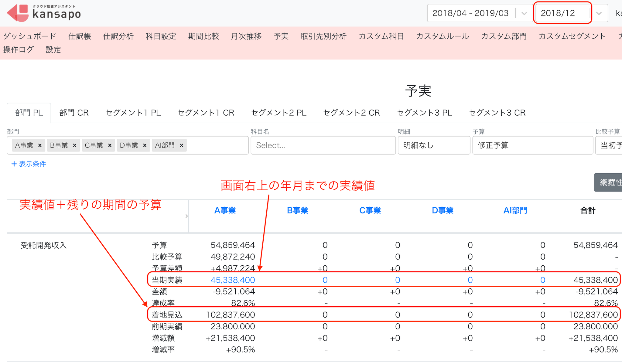622x364 pixels.
Task: Open the 明細なし detail dropdown
Action: pyautogui.click(x=434, y=145)
